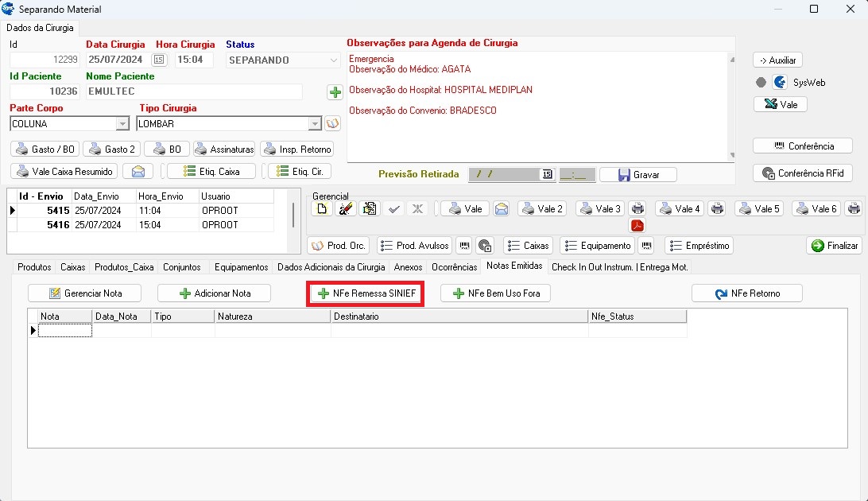Switch to the Ocorrências tab

(454, 267)
